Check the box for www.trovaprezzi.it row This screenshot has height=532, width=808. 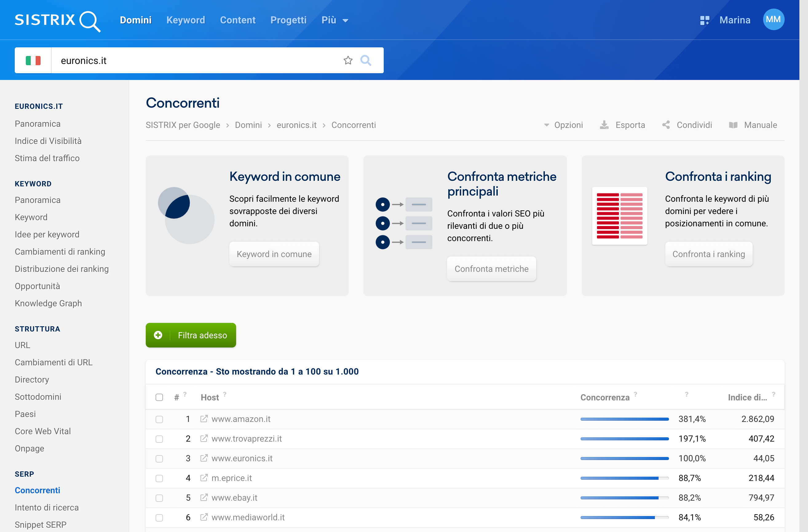(159, 439)
